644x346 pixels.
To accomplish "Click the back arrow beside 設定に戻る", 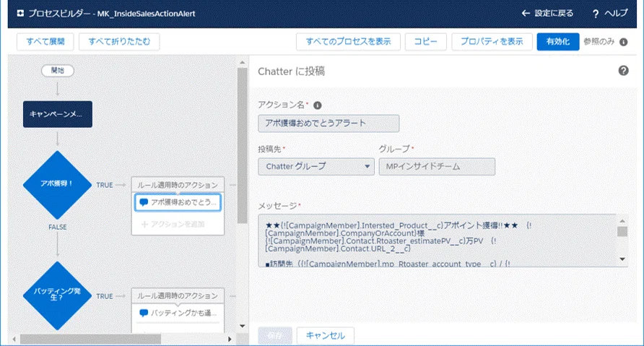I will click(x=526, y=14).
